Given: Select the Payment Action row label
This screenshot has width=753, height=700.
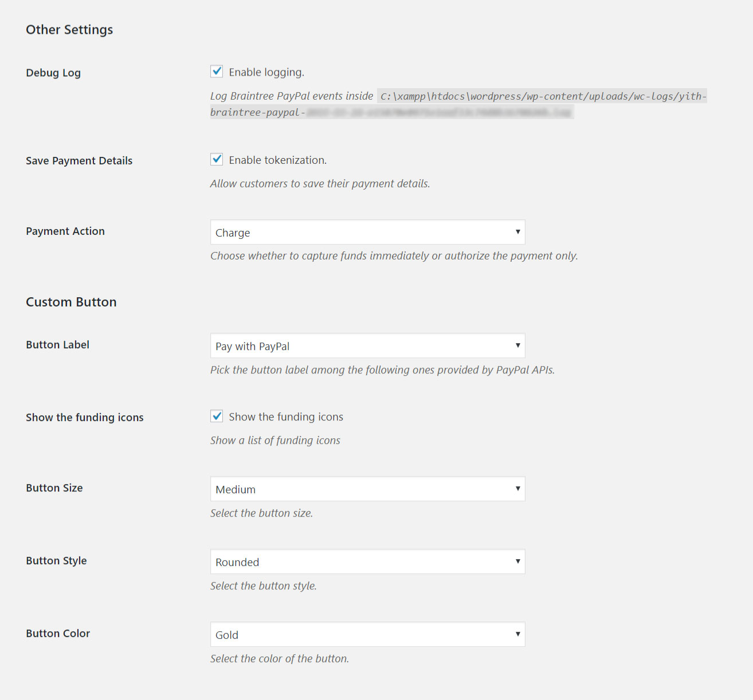Looking at the screenshot, I should [x=65, y=231].
